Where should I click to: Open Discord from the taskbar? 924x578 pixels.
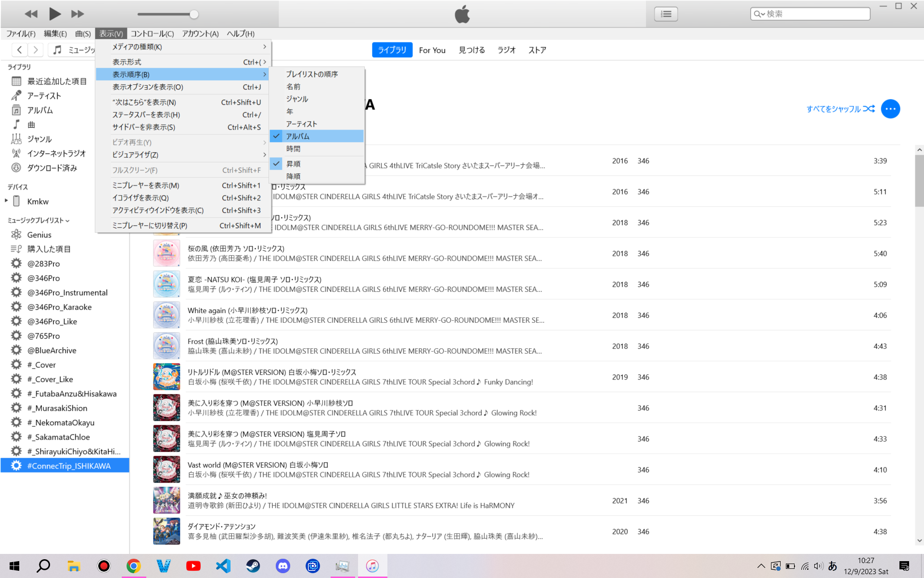click(282, 566)
